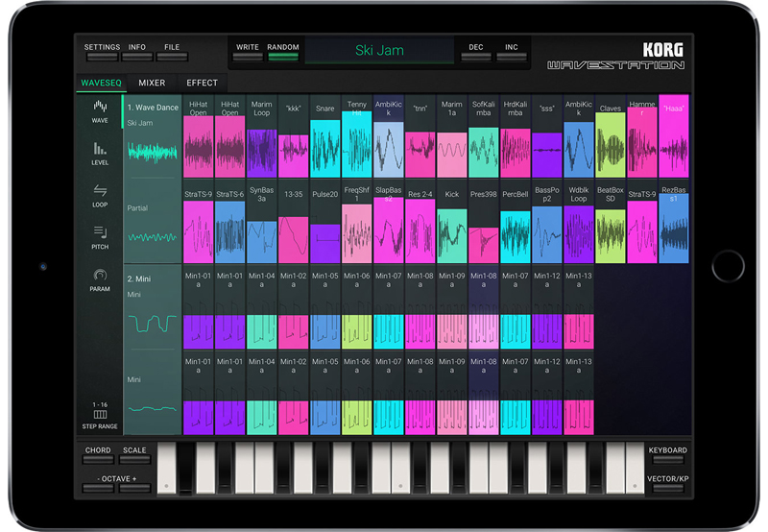Select the 2. Mini wave sequence
768x532 pixels.
[x=153, y=307]
